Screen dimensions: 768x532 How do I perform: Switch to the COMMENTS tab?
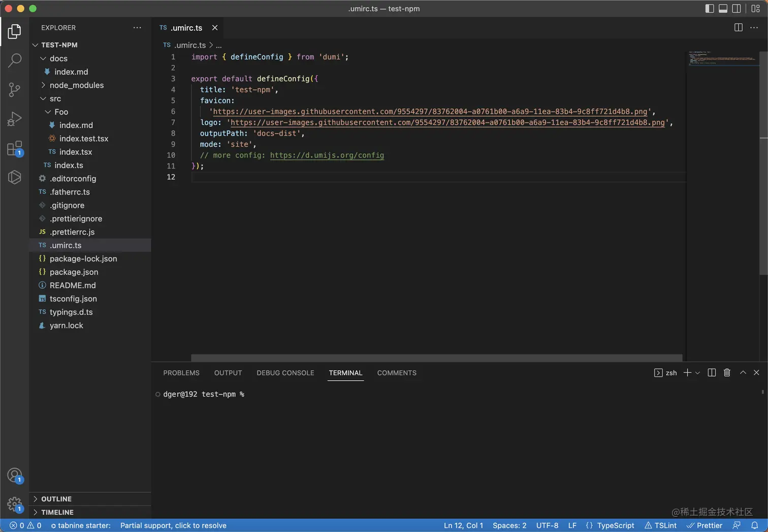(x=397, y=373)
